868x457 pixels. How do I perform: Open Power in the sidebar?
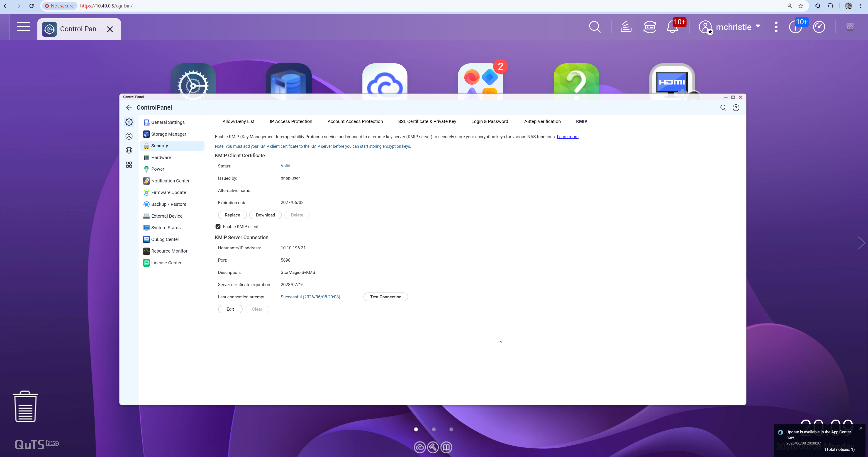(x=172, y=169)
